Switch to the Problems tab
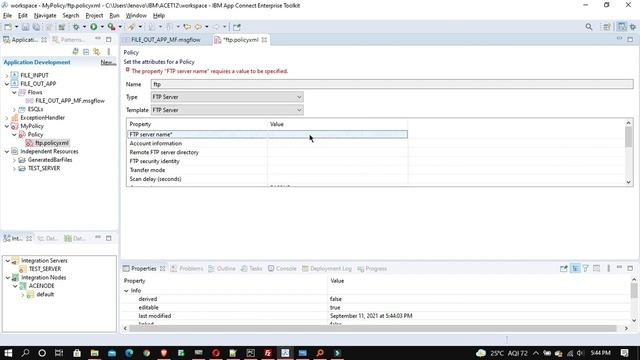 [187, 269]
